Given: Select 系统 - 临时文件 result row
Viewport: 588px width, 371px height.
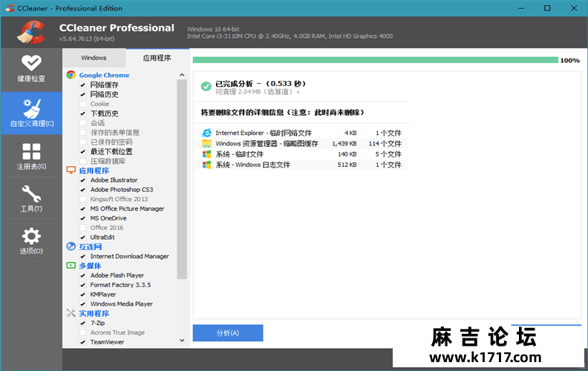Looking at the screenshot, I should [x=301, y=154].
